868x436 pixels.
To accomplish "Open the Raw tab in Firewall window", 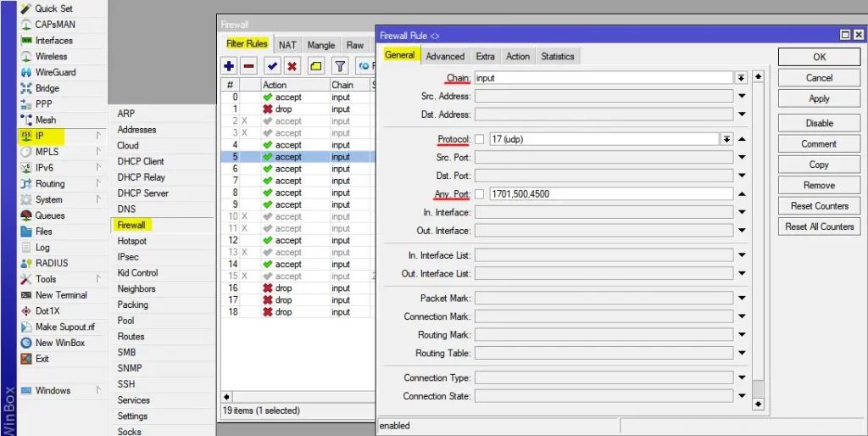I will pos(355,45).
